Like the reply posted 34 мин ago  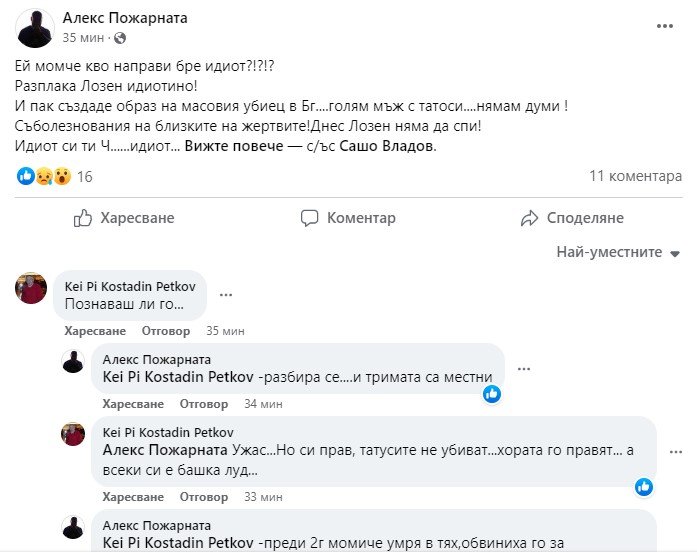(x=133, y=404)
